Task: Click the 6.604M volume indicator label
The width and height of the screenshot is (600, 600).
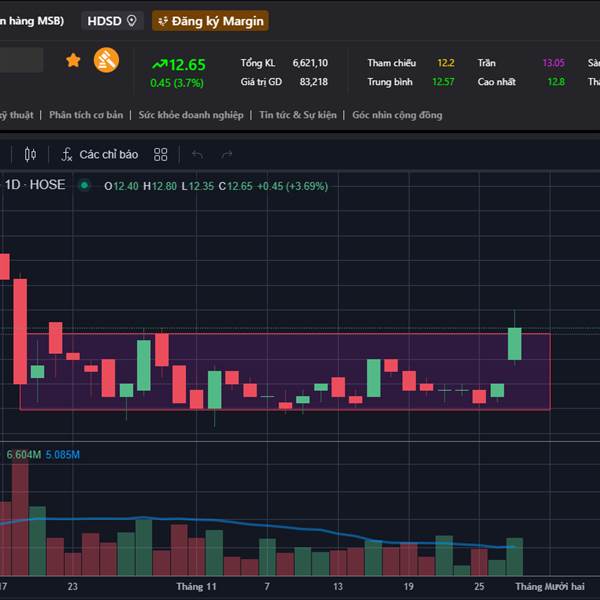Action: [x=24, y=455]
